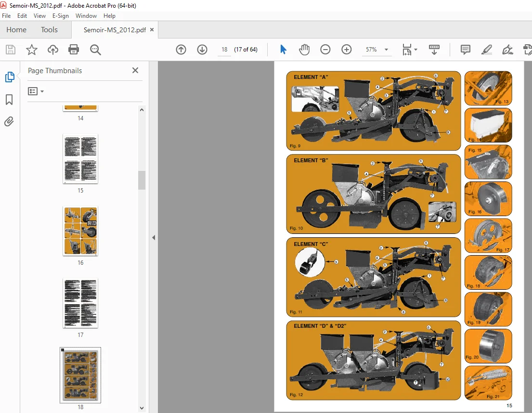Screen dimensions: 532x413
Task: Switch to the Home tab
Action: tap(16, 30)
